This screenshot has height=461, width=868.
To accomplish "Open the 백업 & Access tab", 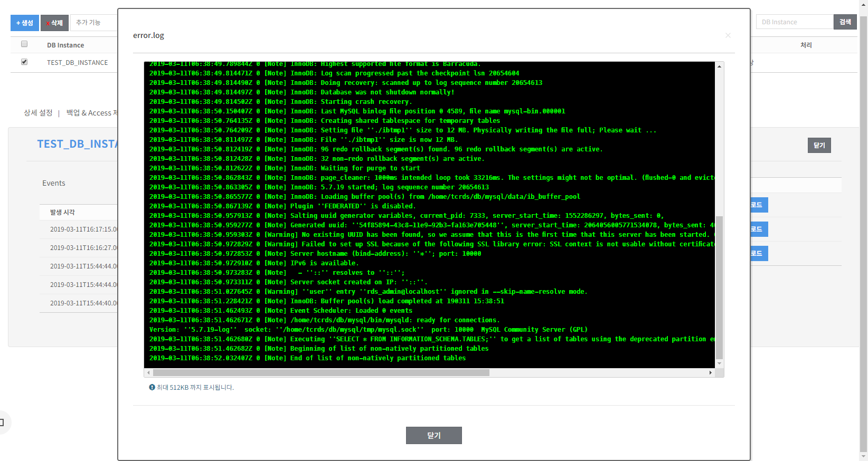I will point(92,113).
